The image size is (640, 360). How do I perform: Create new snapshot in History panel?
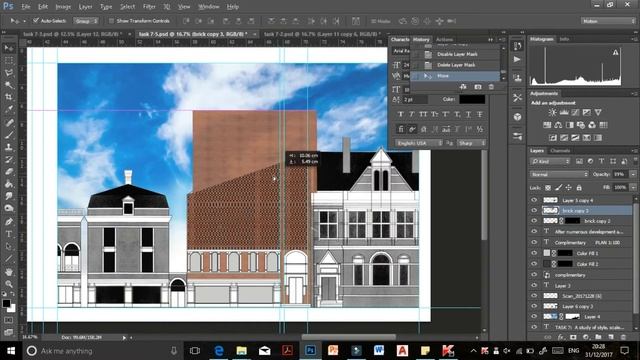478,87
